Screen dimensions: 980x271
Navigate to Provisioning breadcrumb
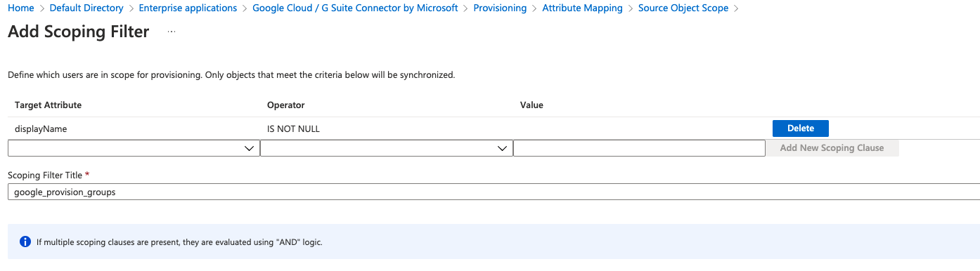coord(500,8)
